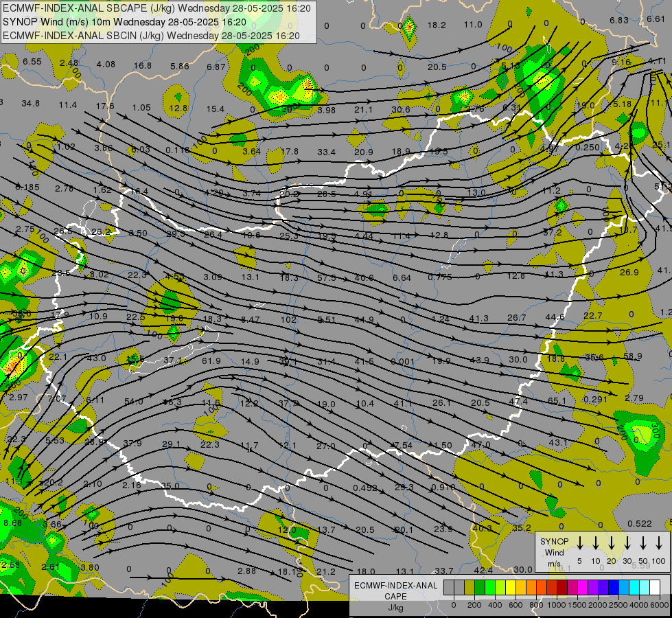Click the 7.54 grid value
Viewport: 672px width, 618px height.
[403, 445]
